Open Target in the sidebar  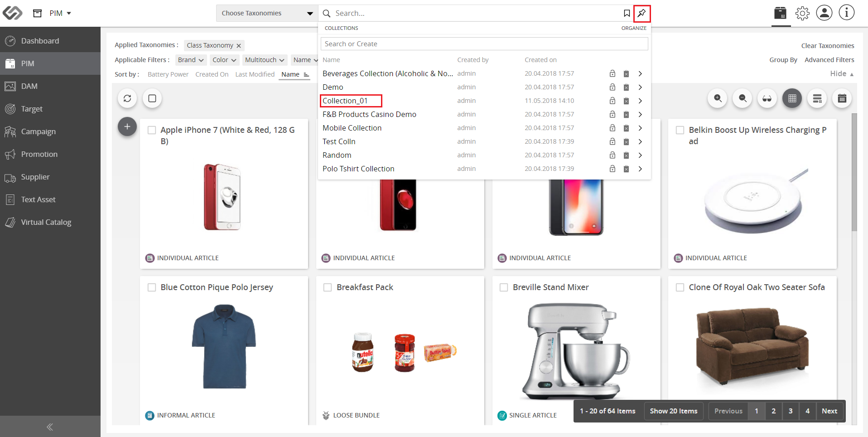tap(50, 109)
